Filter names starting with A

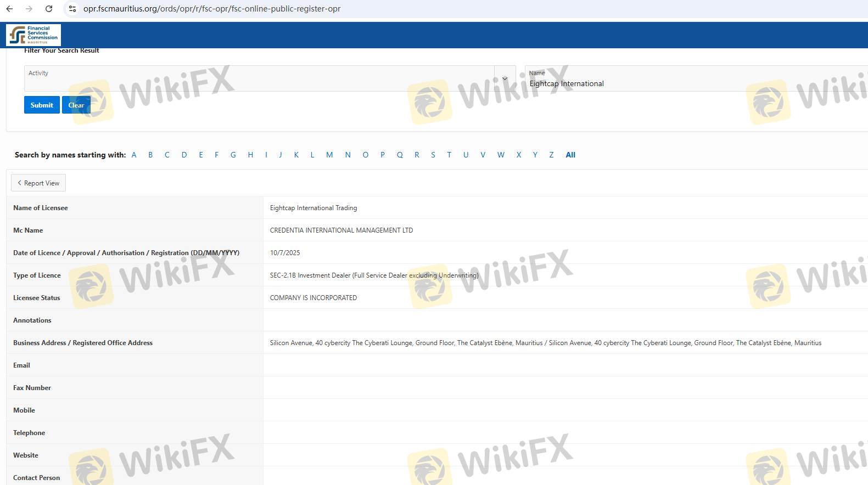point(134,155)
